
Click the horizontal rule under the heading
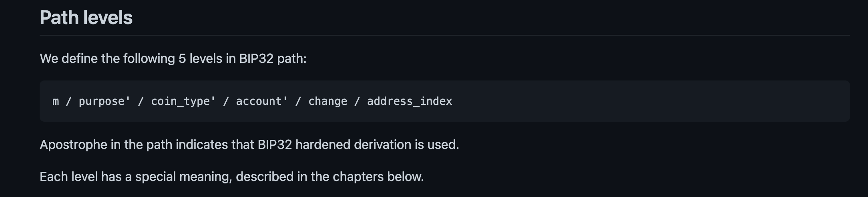(444, 35)
